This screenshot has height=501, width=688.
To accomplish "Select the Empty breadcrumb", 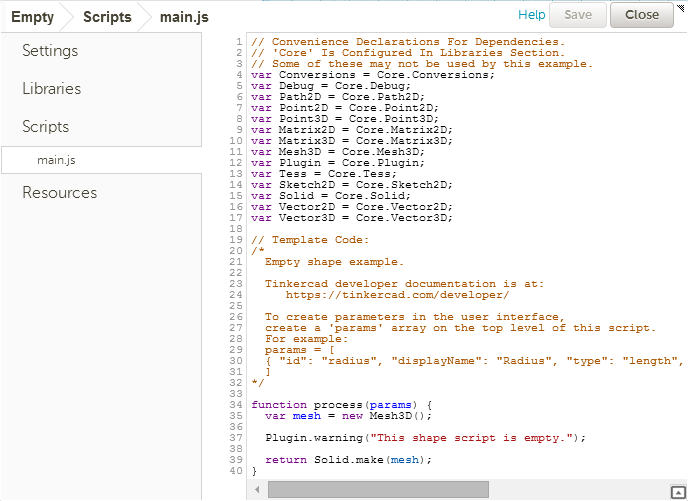I will click(32, 17).
